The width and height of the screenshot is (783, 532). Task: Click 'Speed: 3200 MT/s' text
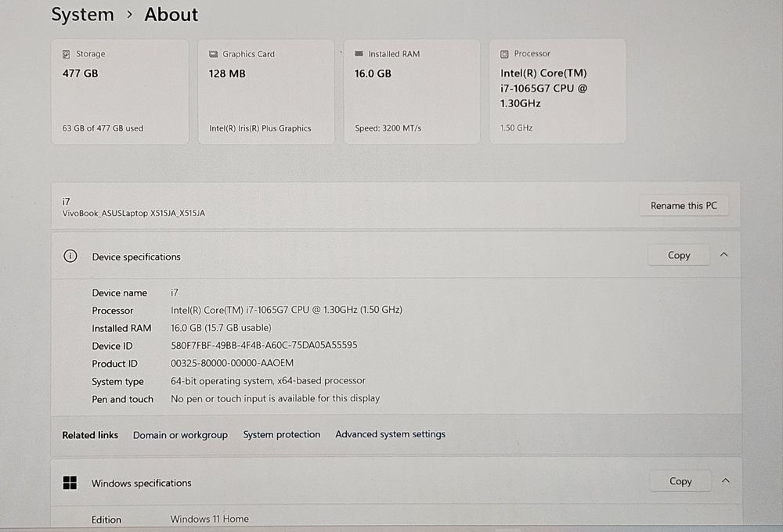388,128
